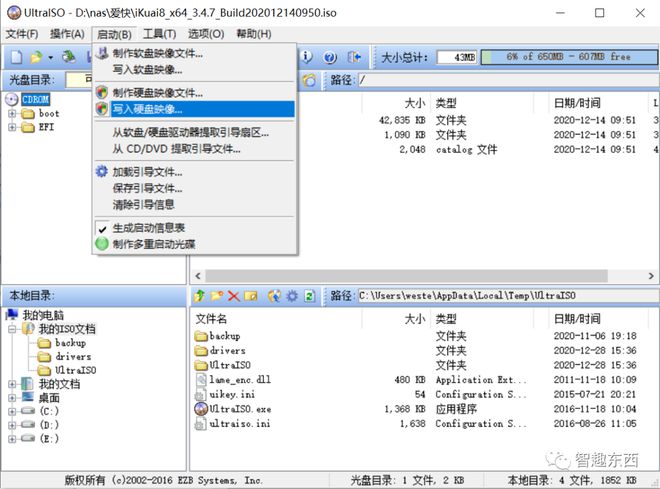The width and height of the screenshot is (660, 489).
Task: Click the shield icon beside 制作硬盘映像文件
Action: [102, 92]
